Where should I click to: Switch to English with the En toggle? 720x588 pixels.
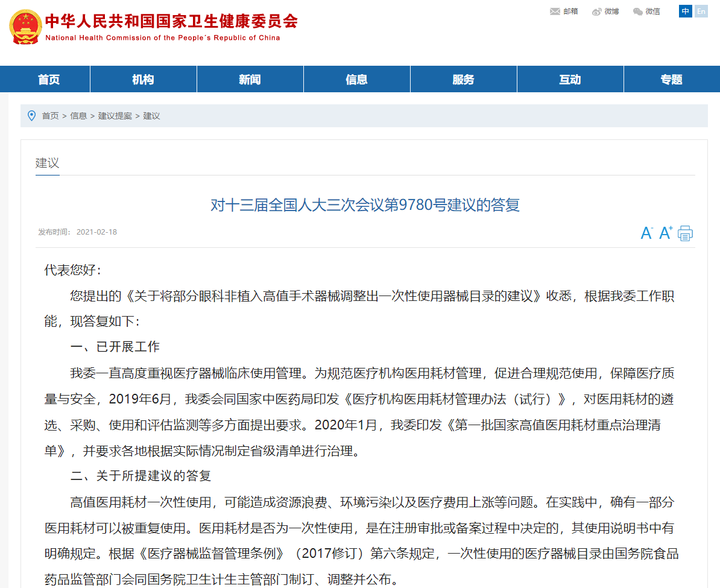[x=701, y=11]
